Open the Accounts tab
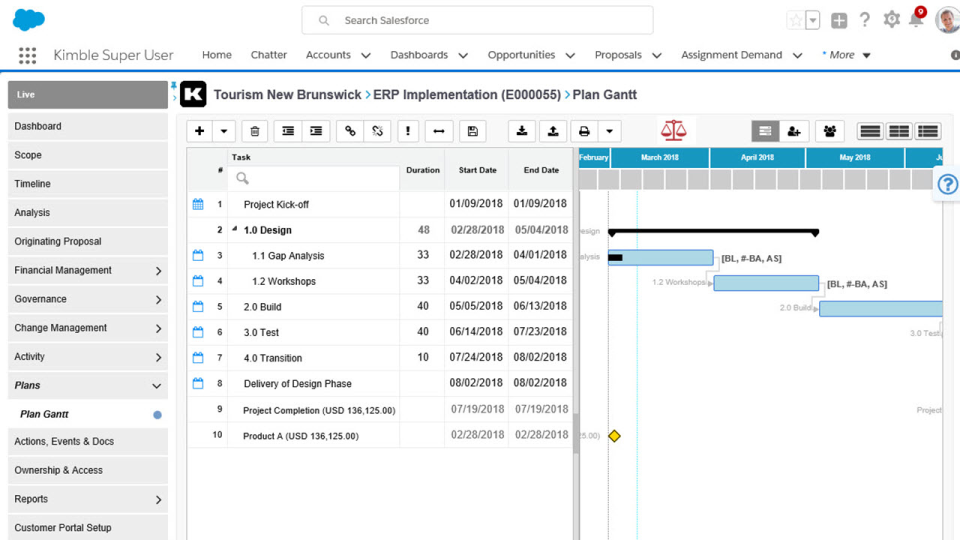This screenshot has height=540, width=960. coord(328,55)
